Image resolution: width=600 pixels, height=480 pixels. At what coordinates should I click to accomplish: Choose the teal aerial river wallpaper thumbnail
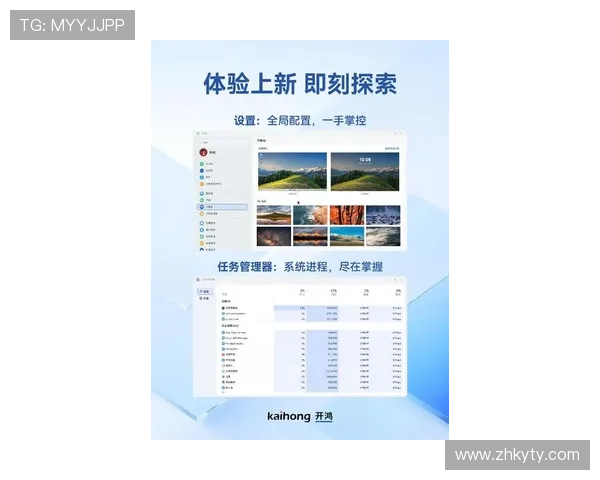pos(310,215)
